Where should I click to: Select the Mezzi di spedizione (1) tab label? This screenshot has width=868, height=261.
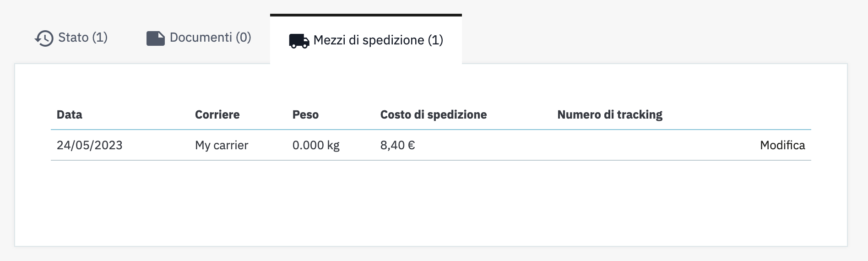click(378, 40)
